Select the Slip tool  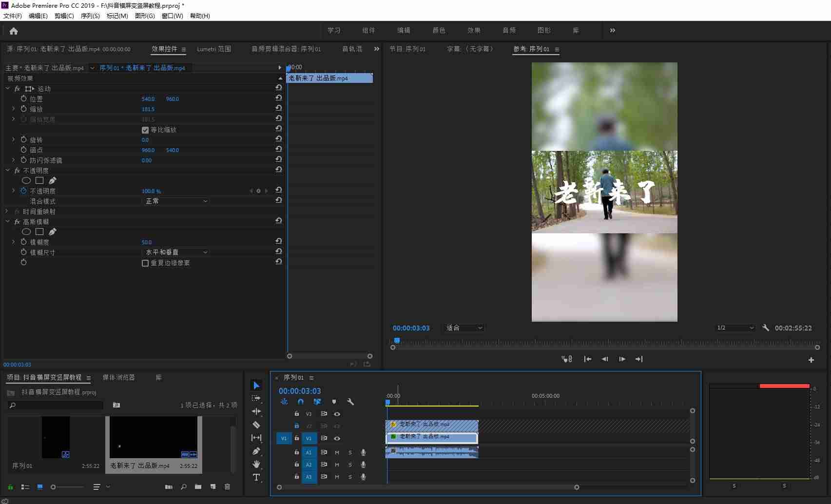[x=256, y=438]
